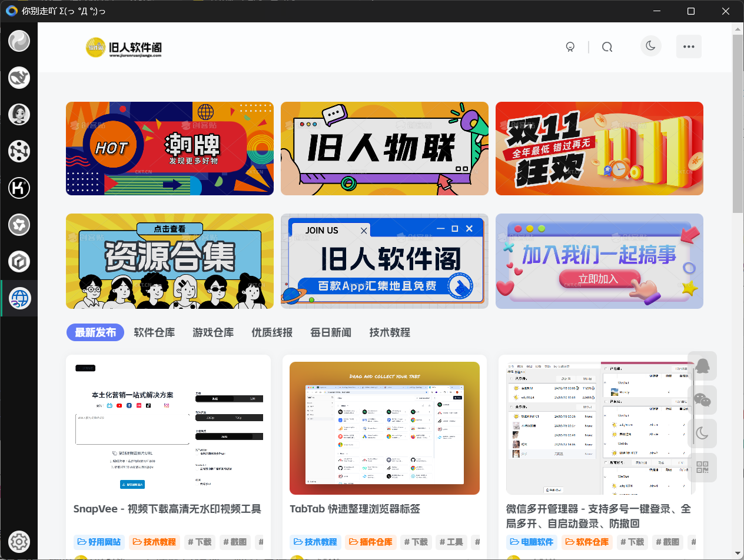Screen dimensions: 744x560
Task: Click the K logo icon in the sidebar
Action: [19, 188]
